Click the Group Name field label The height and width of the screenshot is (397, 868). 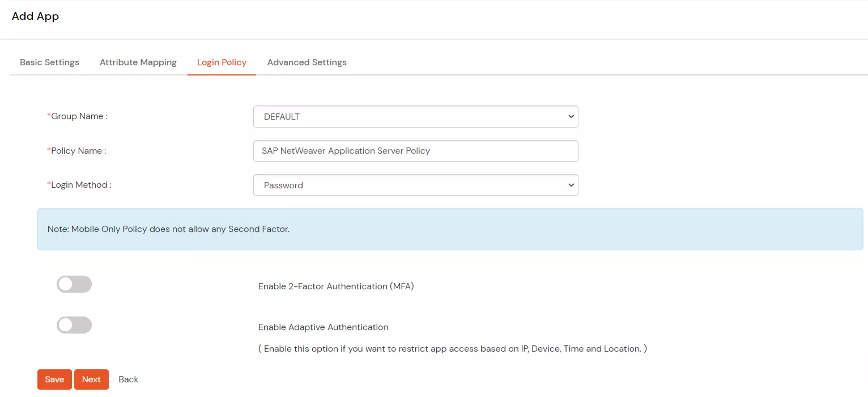pos(78,116)
